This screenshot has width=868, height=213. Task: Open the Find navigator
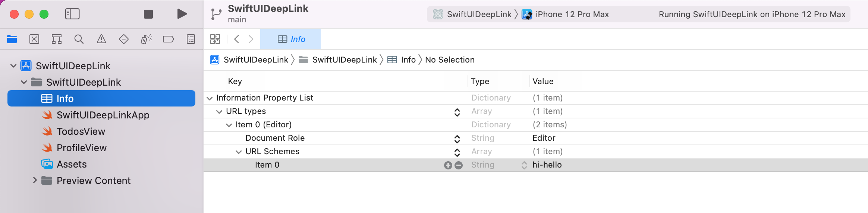(79, 39)
